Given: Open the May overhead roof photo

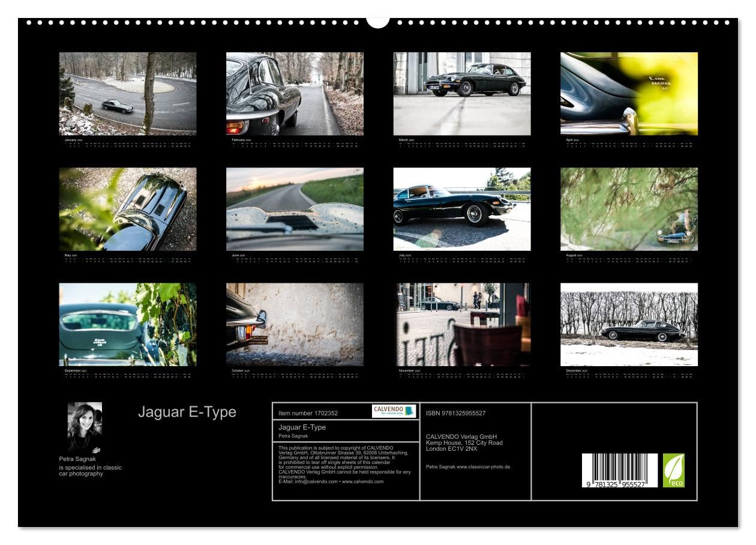Looking at the screenshot, I should pos(128,209).
